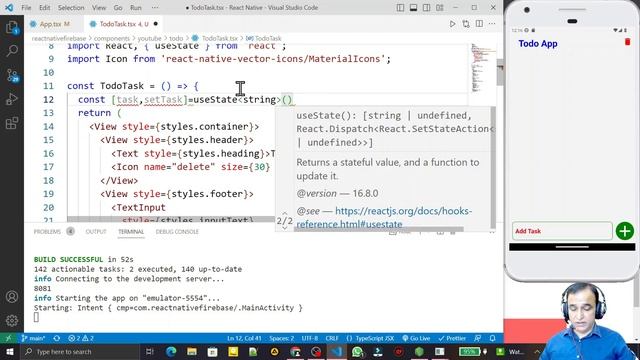Screen dimensions: 640x360
Task: Close the unsaved TodoTask.tsx tab dot
Action: click(156, 24)
